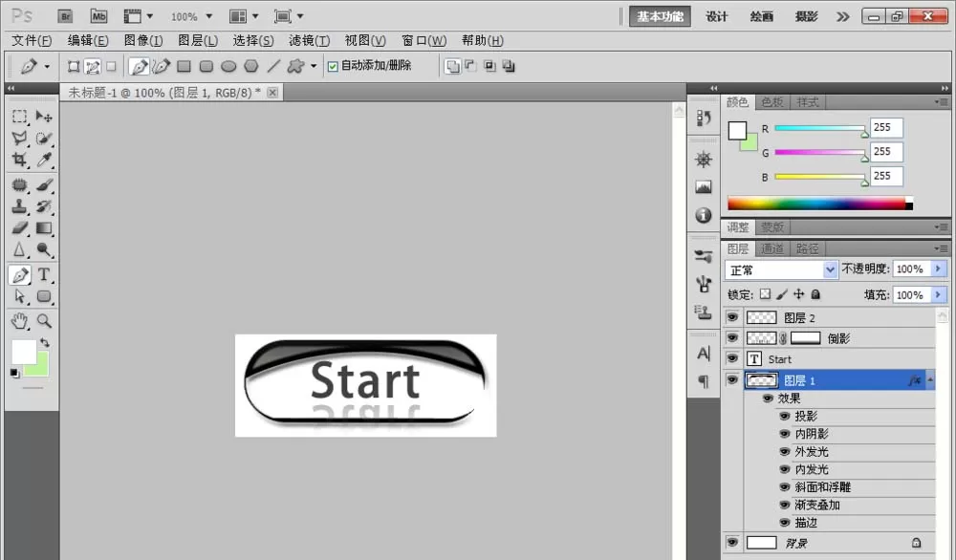Collapse the effects list of 图层 1

click(930, 380)
